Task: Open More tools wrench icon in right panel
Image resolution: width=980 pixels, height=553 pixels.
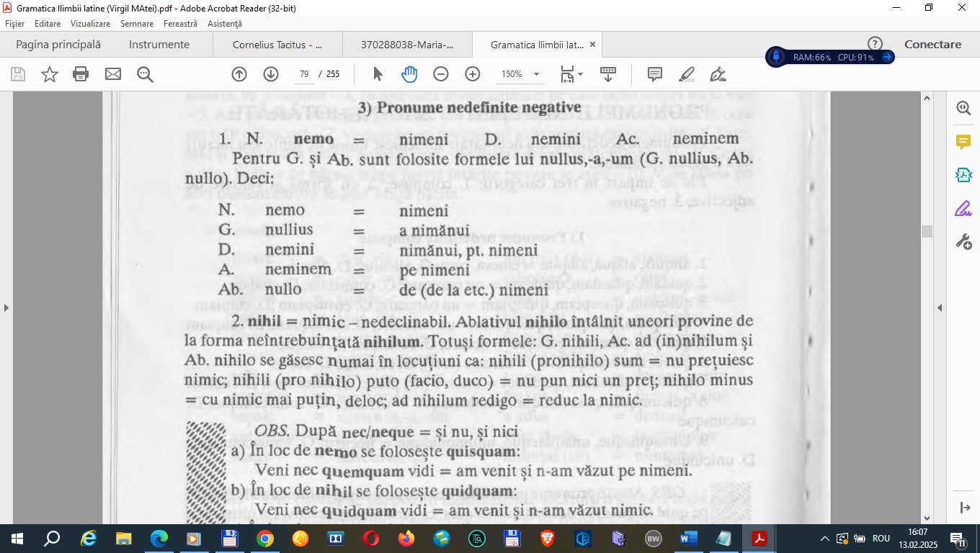Action: point(963,242)
